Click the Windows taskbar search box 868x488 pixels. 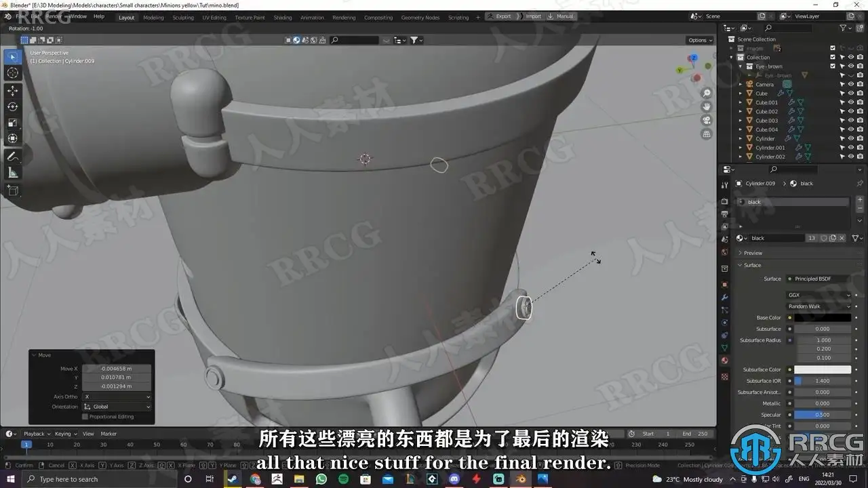100,479
